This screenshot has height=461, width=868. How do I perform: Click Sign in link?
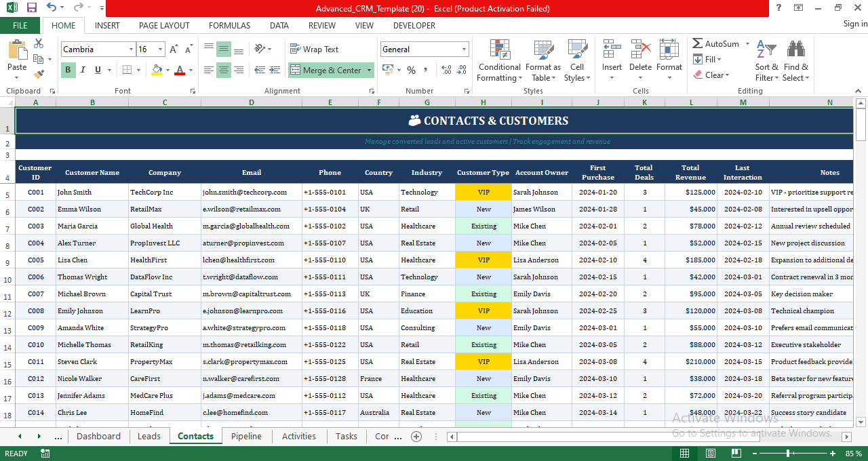click(855, 24)
